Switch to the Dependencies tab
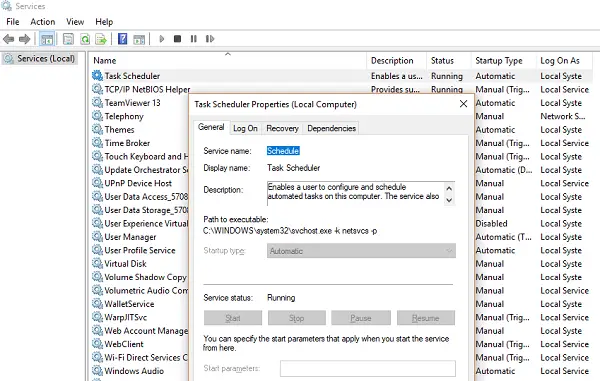600x381 pixels. point(331,129)
